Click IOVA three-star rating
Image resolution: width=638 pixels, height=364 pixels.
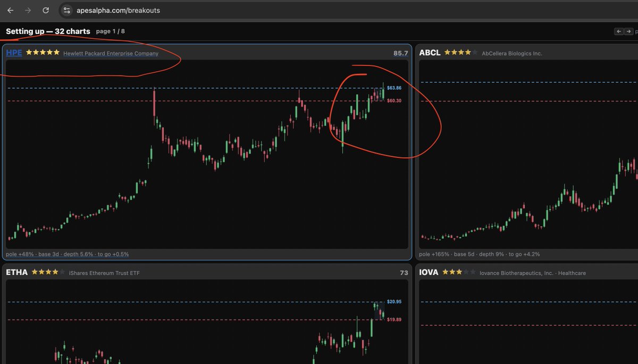pyautogui.click(x=459, y=272)
